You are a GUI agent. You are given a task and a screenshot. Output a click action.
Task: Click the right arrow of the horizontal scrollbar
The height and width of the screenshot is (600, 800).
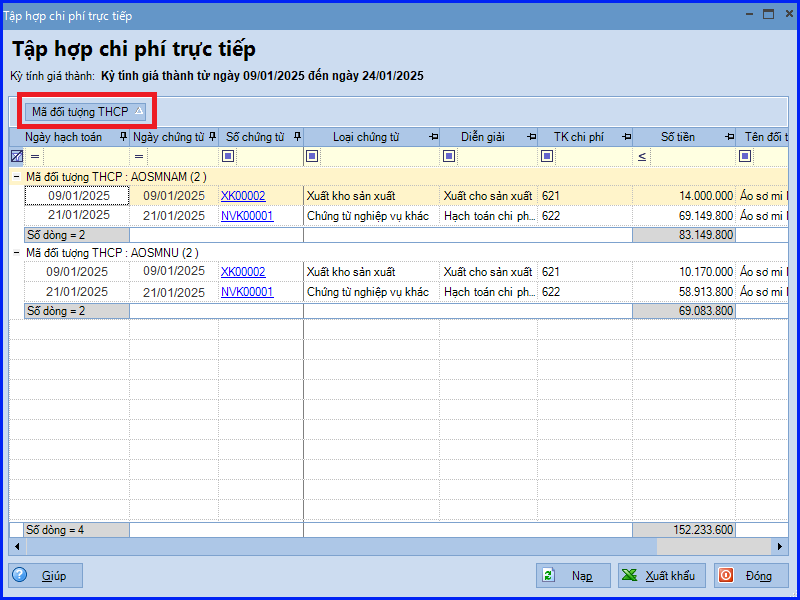(x=781, y=548)
